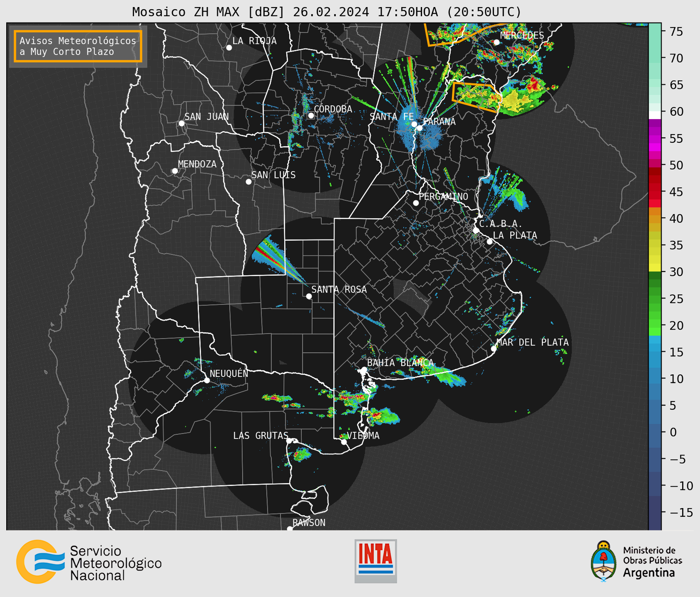Click the SAN JUAN city marker dot
The width and height of the screenshot is (700, 597).
tap(181, 123)
